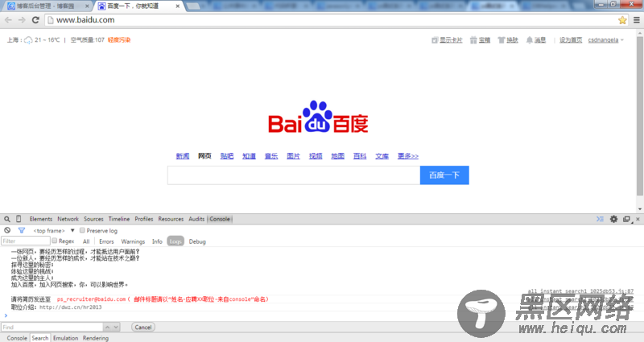This screenshot has height=342, width=644.
Task: Close the 博客后台管理 browser tab
Action: (x=87, y=6)
